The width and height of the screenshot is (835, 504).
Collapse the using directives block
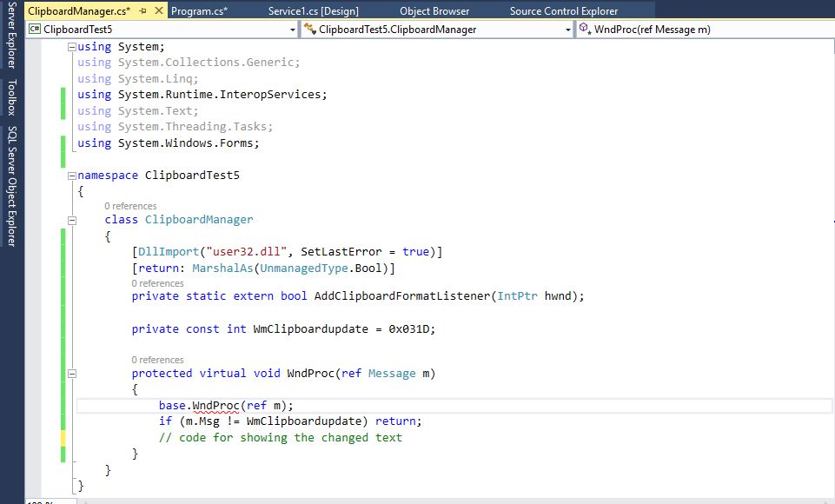(x=72, y=47)
